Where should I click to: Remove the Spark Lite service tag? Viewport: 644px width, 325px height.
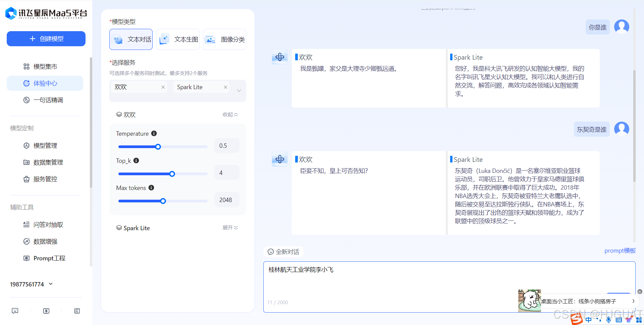(225, 87)
